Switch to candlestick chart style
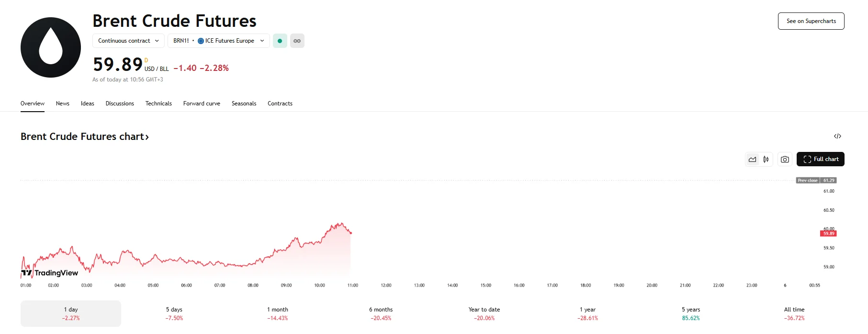This screenshot has width=868, height=334. (x=766, y=160)
